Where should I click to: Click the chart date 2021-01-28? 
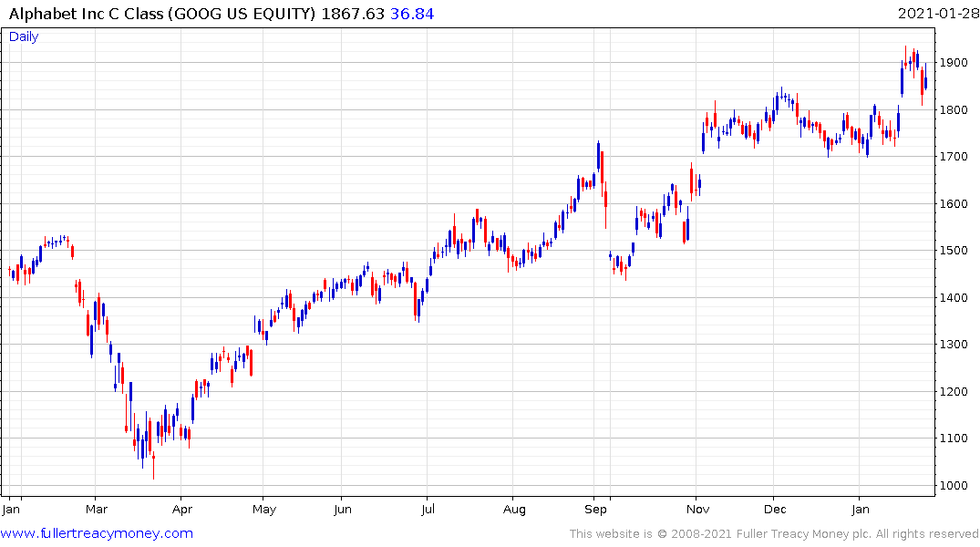[x=938, y=14]
